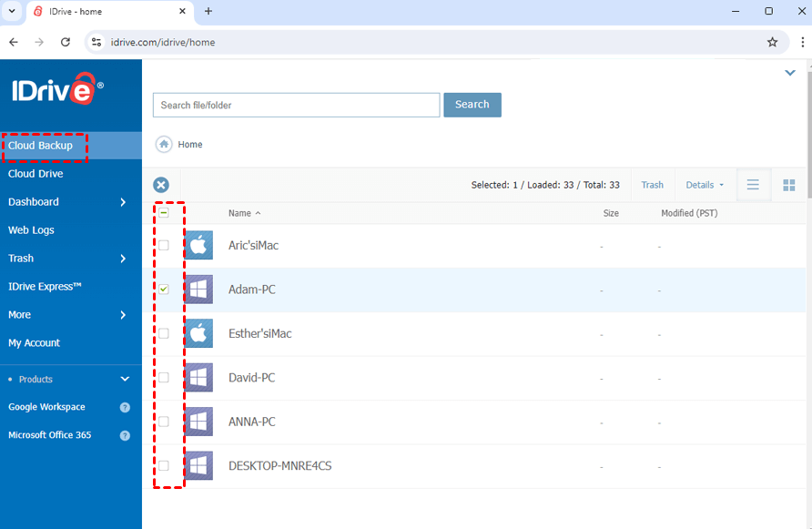
Task: Open the Details dropdown
Action: [705, 185]
